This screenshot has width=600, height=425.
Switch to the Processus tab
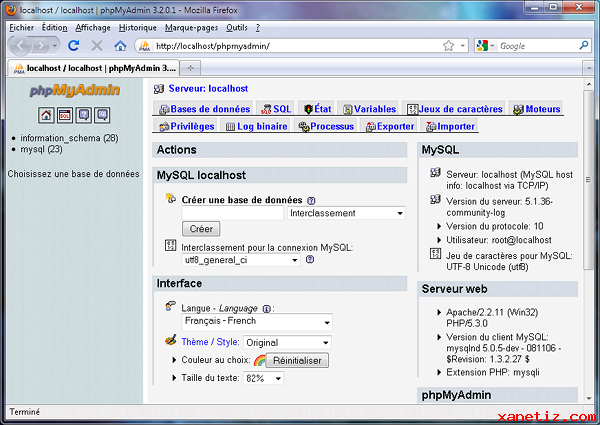coord(326,126)
